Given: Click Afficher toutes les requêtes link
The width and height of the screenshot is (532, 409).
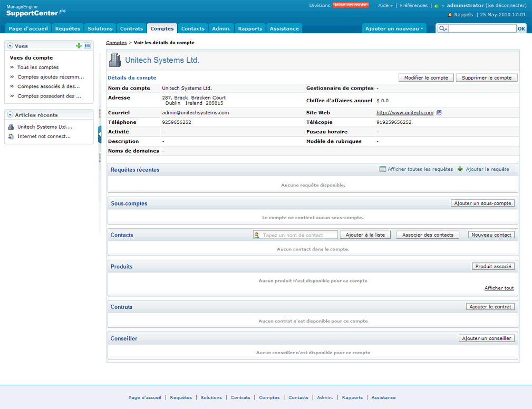Looking at the screenshot, I should click(420, 169).
